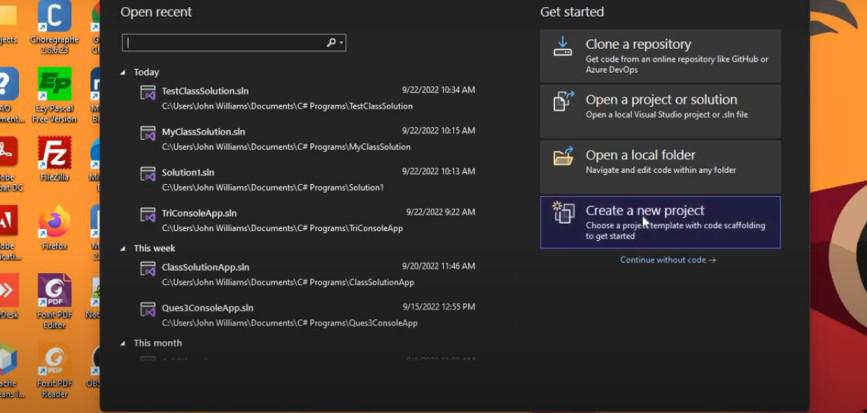This screenshot has width=867, height=413.
Task: Select TestClassSolution.sln file name
Action: coord(205,91)
